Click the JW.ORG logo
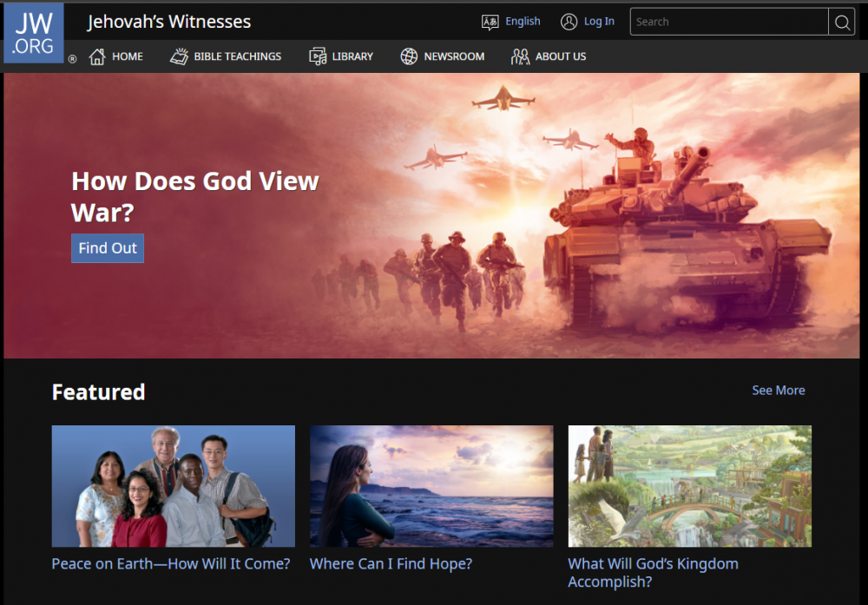 coord(34,33)
